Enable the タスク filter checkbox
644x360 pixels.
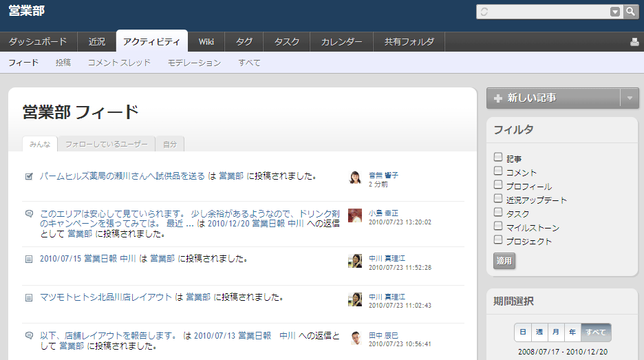[x=498, y=212]
